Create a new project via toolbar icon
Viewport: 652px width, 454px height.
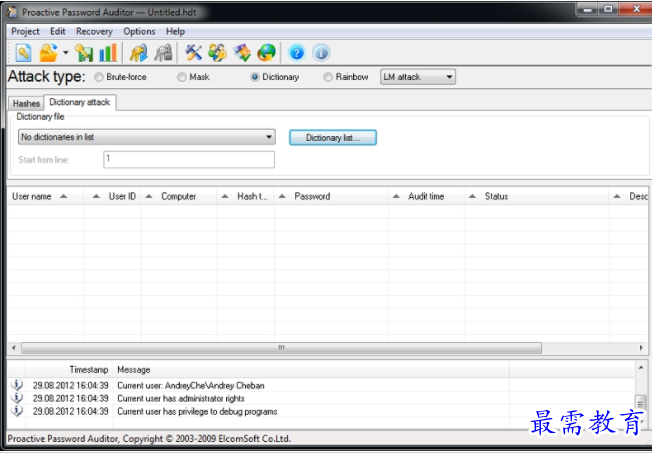(23, 53)
